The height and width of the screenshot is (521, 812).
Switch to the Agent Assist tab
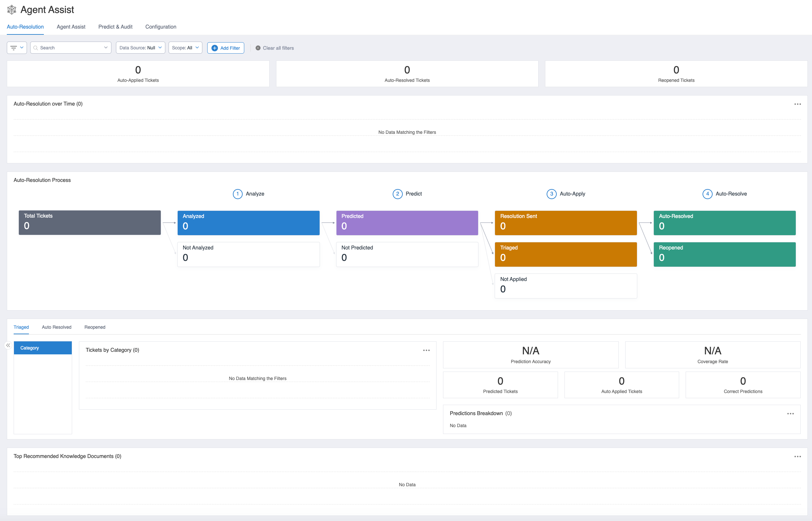point(71,27)
